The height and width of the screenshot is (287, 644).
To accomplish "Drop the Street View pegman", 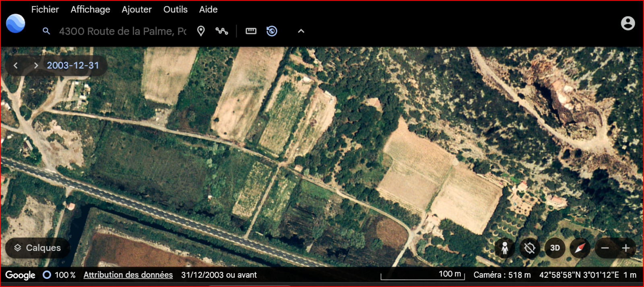I will [504, 248].
